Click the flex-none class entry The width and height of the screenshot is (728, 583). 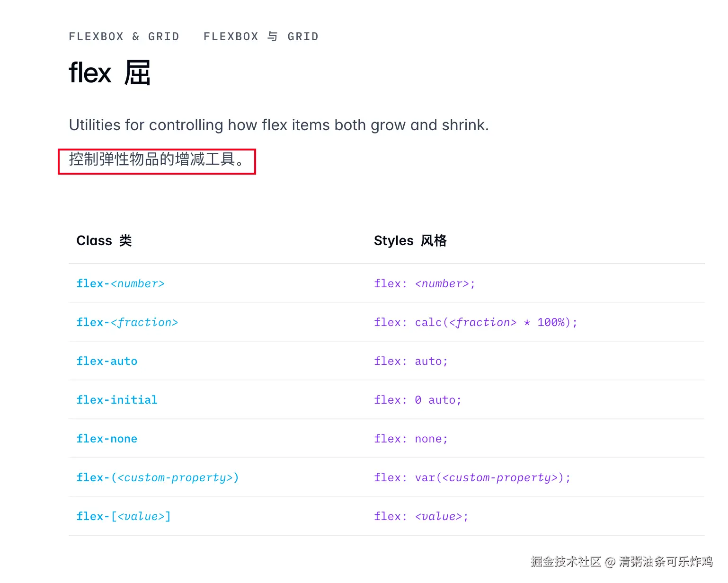pyautogui.click(x=107, y=439)
